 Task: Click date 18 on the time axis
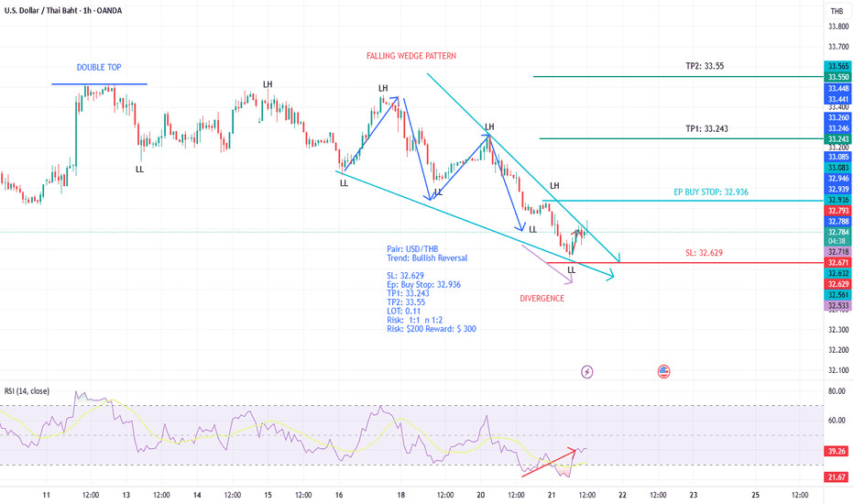tap(401, 496)
